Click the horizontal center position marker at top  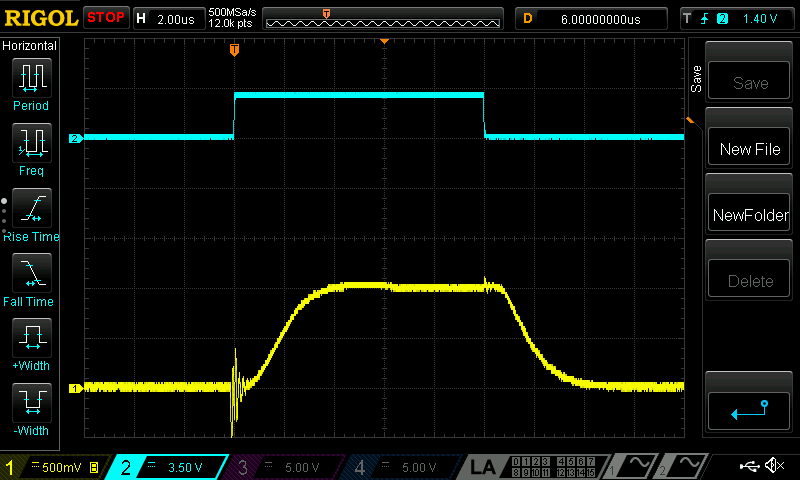(x=384, y=41)
